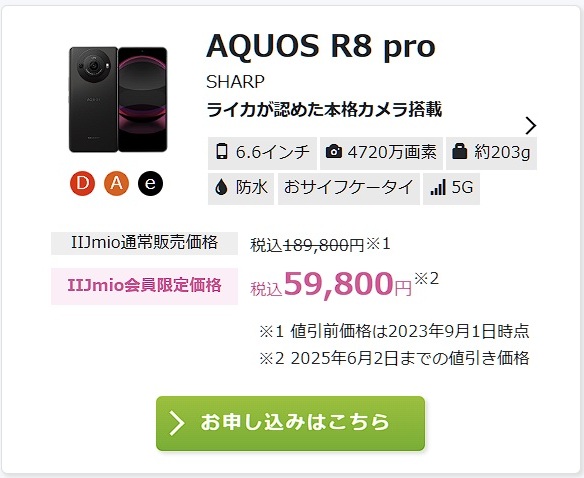Click the IIJmio会員限定価格 label
Screen dimensions: 584x478
145,286
